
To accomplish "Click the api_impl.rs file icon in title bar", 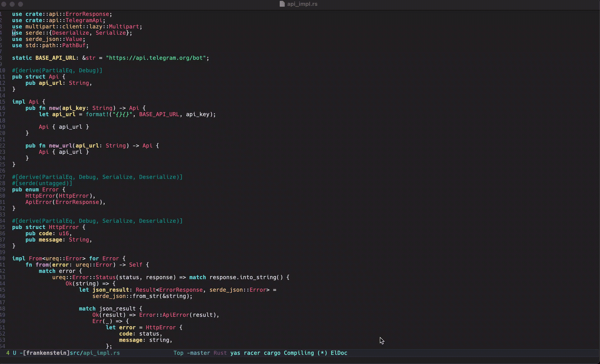I will coord(282,4).
